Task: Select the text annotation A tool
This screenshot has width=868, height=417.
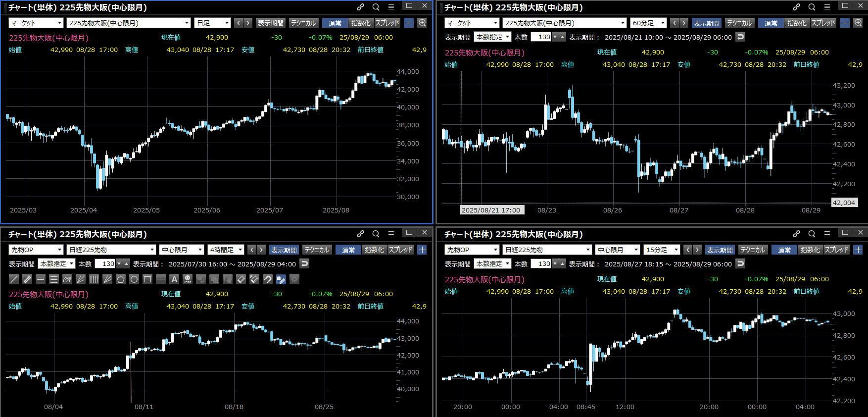Action: 174,279
